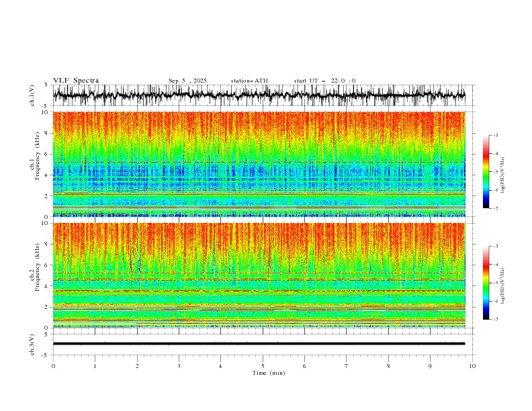Click the "ch.1(V)" axis label
The height and width of the screenshot is (411, 532).
32,95
